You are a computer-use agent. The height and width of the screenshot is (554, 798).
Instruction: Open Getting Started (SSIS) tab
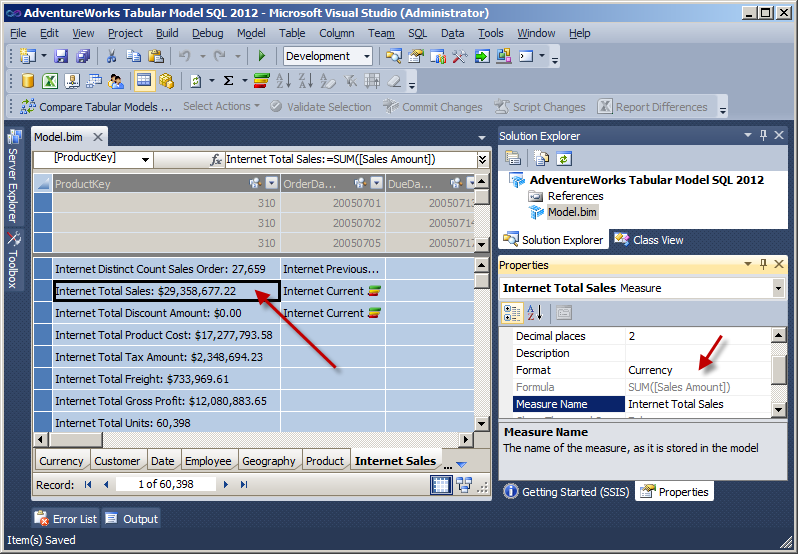click(568, 491)
